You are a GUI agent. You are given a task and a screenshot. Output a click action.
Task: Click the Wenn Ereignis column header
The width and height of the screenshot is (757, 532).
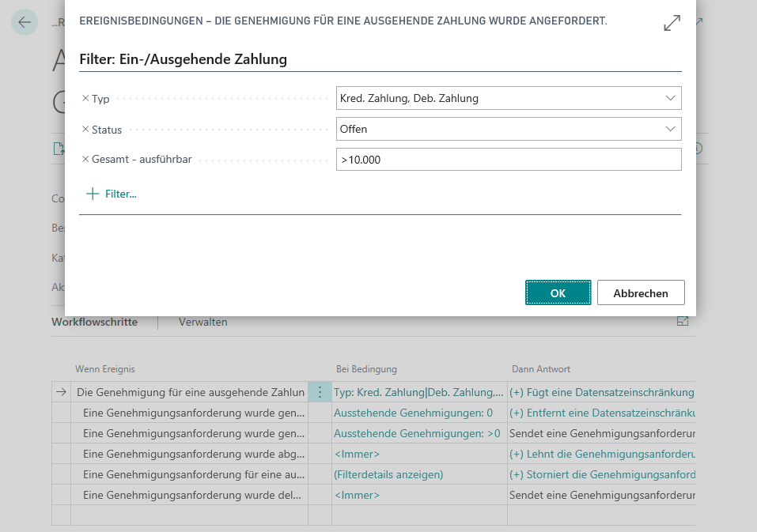105,369
